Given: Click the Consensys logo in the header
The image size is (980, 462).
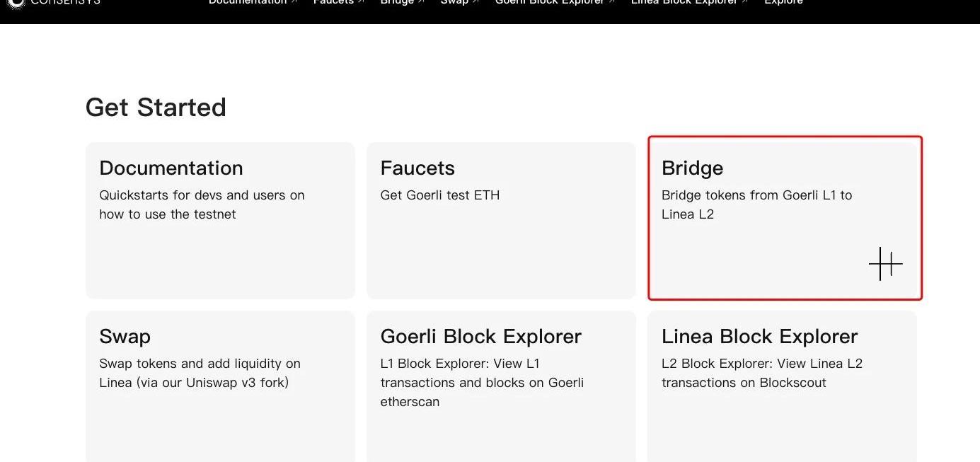Looking at the screenshot, I should pyautogui.click(x=54, y=3).
